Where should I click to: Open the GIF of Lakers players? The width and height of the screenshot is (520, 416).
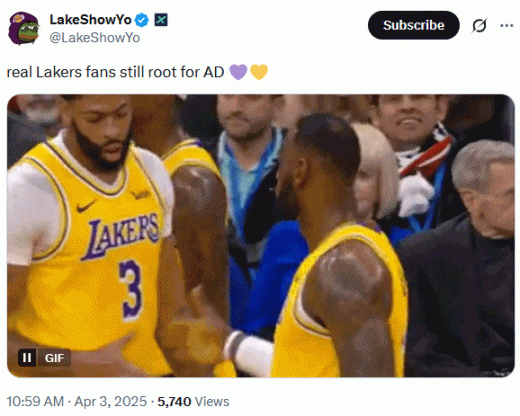click(x=261, y=236)
